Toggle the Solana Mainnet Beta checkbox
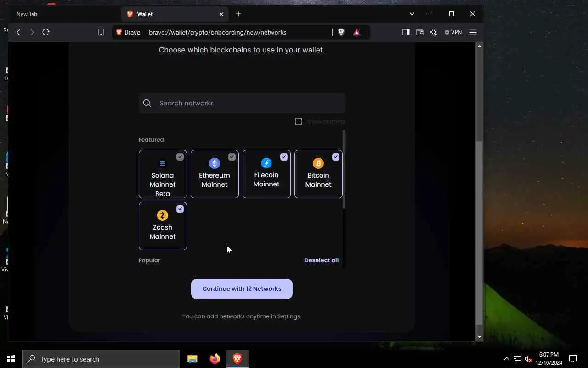The width and height of the screenshot is (588, 368). [180, 157]
